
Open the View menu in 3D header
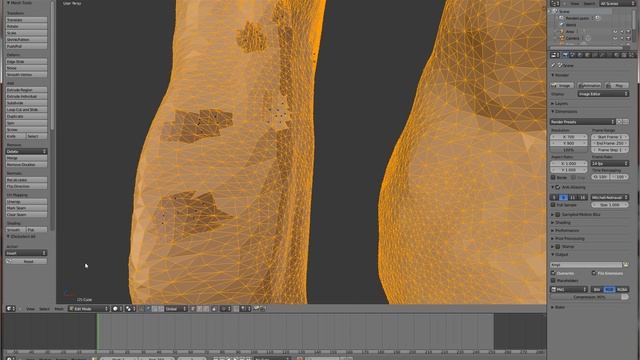pos(30,309)
